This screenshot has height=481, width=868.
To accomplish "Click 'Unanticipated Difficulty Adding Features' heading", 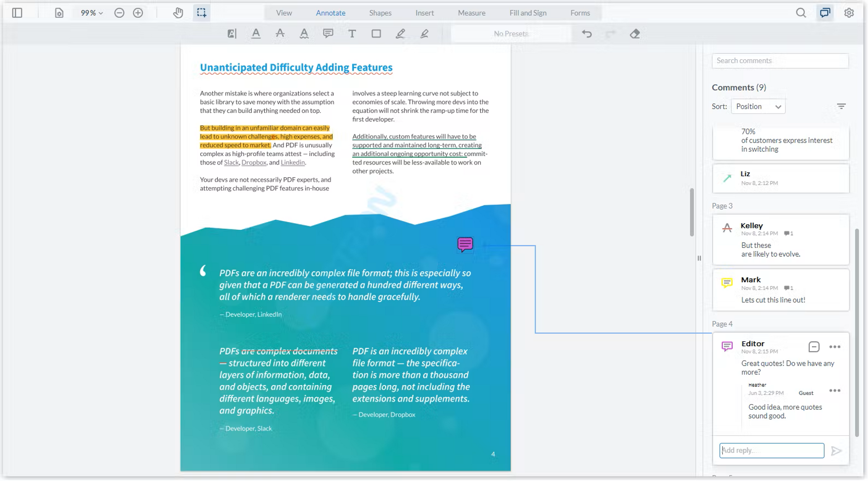I will [296, 67].
